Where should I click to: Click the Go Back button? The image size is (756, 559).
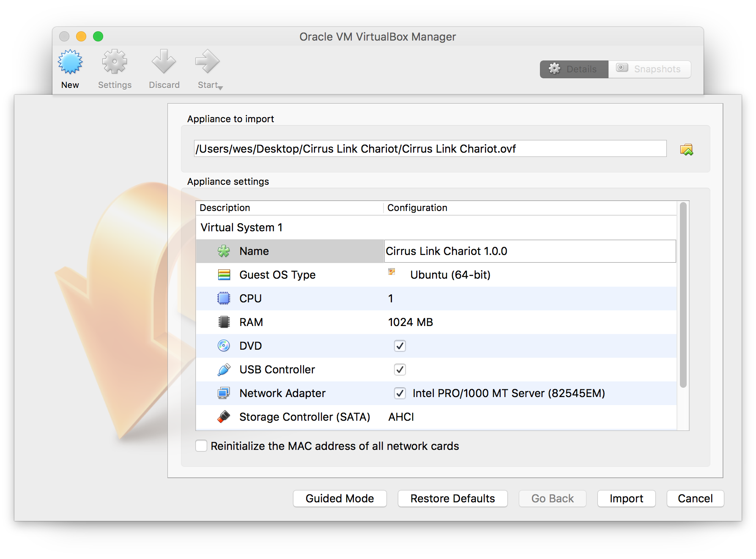(x=553, y=499)
